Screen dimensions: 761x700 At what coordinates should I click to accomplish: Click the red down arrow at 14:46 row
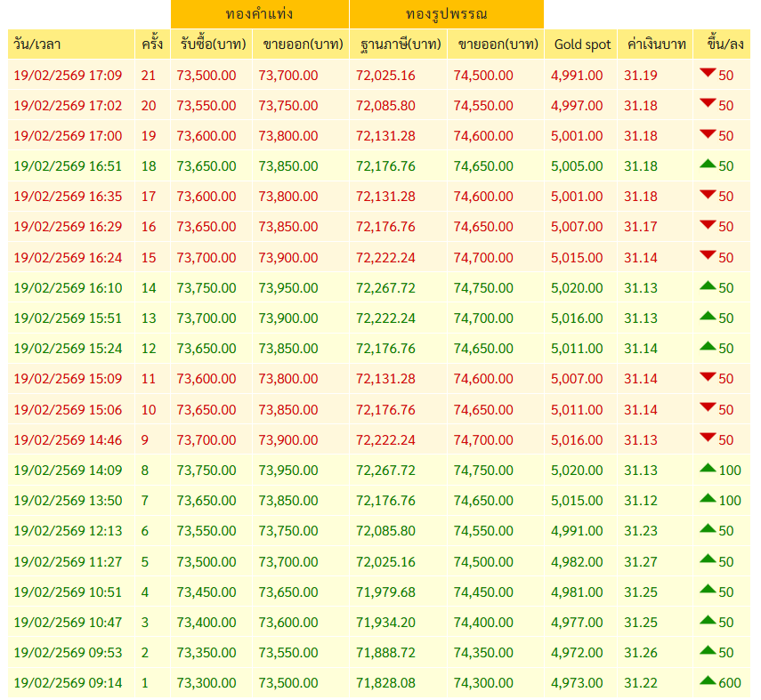coord(708,438)
